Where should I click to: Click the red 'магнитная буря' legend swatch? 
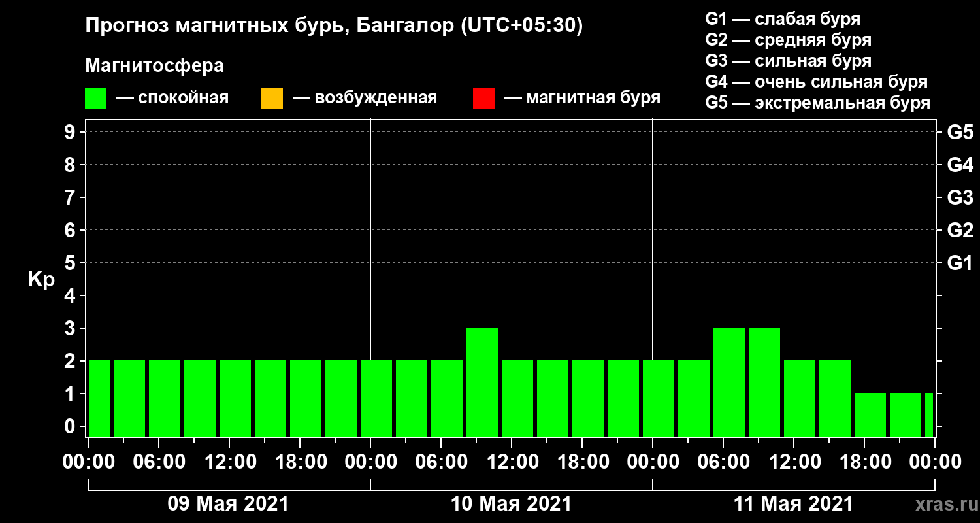tap(483, 99)
